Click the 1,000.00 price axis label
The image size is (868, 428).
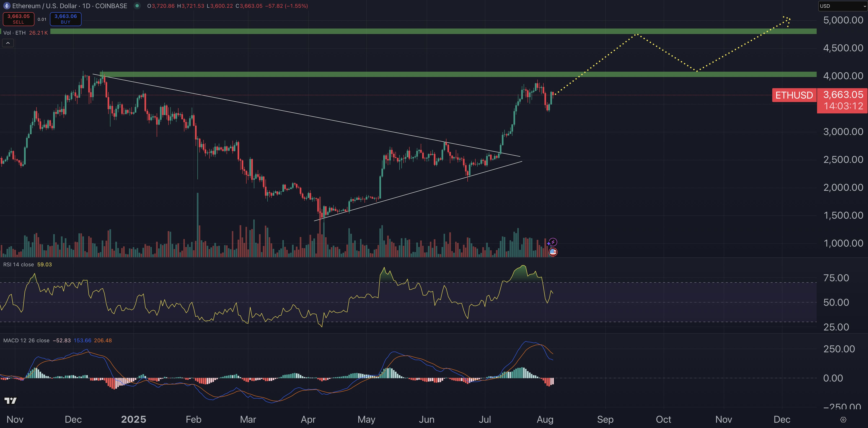[843, 243]
